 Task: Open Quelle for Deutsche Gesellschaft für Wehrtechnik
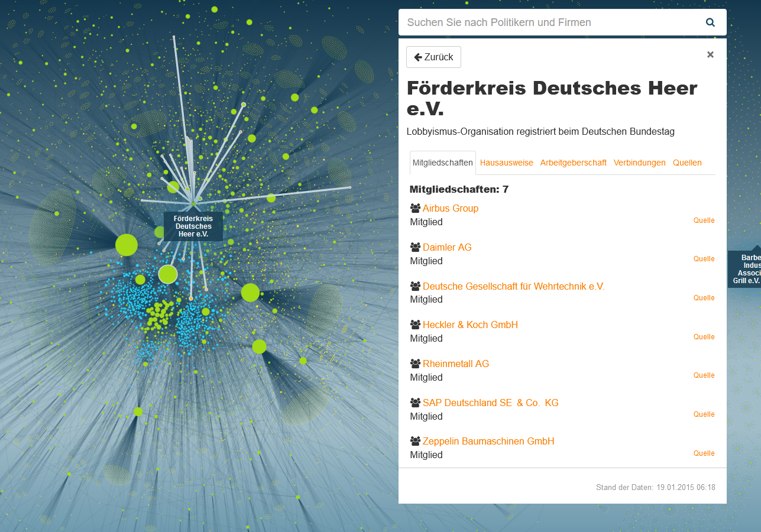click(704, 298)
